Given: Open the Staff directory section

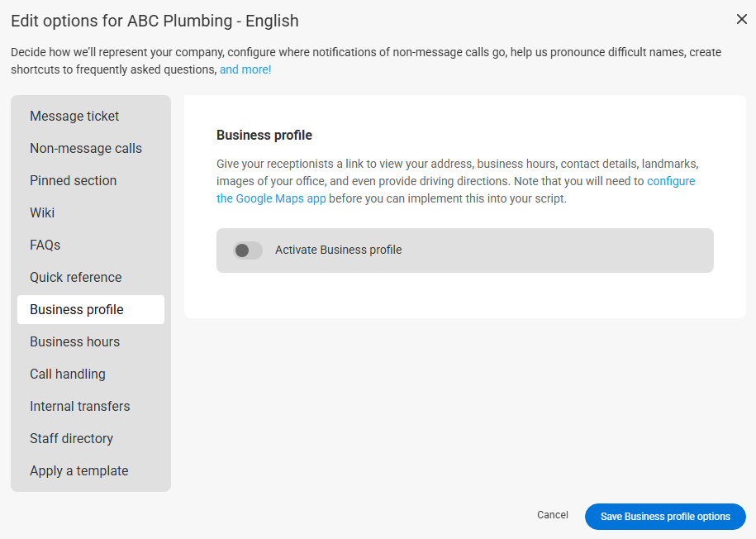Looking at the screenshot, I should (71, 439).
